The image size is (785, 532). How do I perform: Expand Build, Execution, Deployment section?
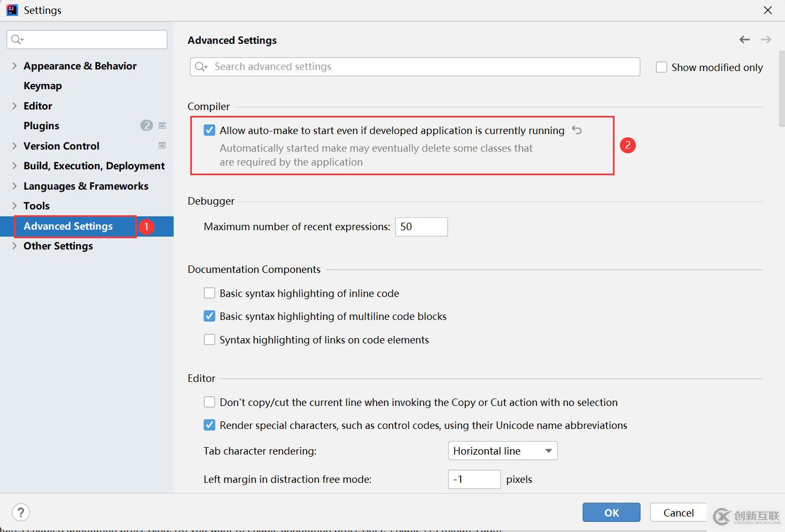[14, 166]
